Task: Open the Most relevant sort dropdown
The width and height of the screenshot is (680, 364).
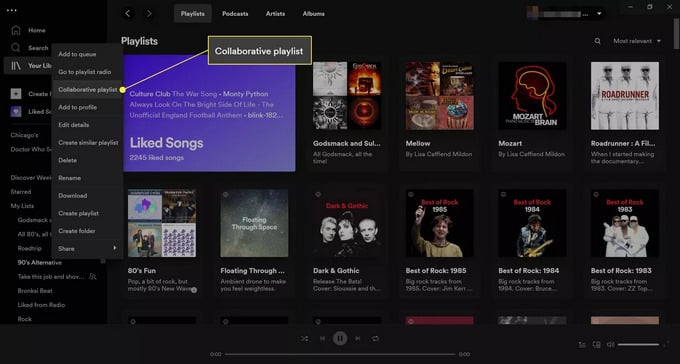Action: pyautogui.click(x=637, y=41)
